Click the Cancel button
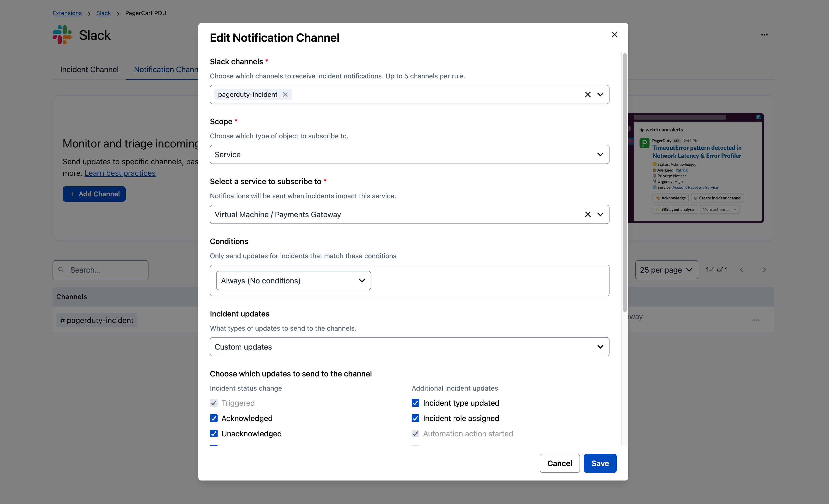829x504 pixels. point(560,463)
